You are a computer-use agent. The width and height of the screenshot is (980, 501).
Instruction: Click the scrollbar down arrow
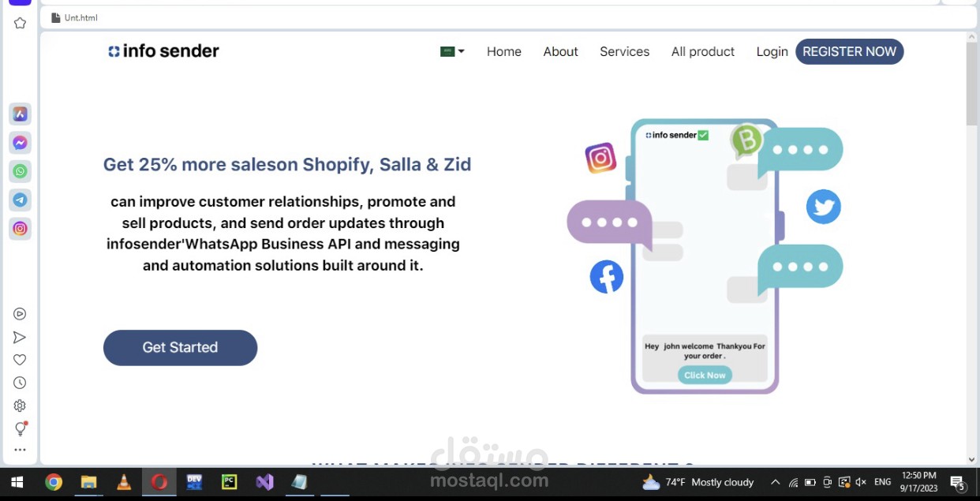tap(971, 459)
